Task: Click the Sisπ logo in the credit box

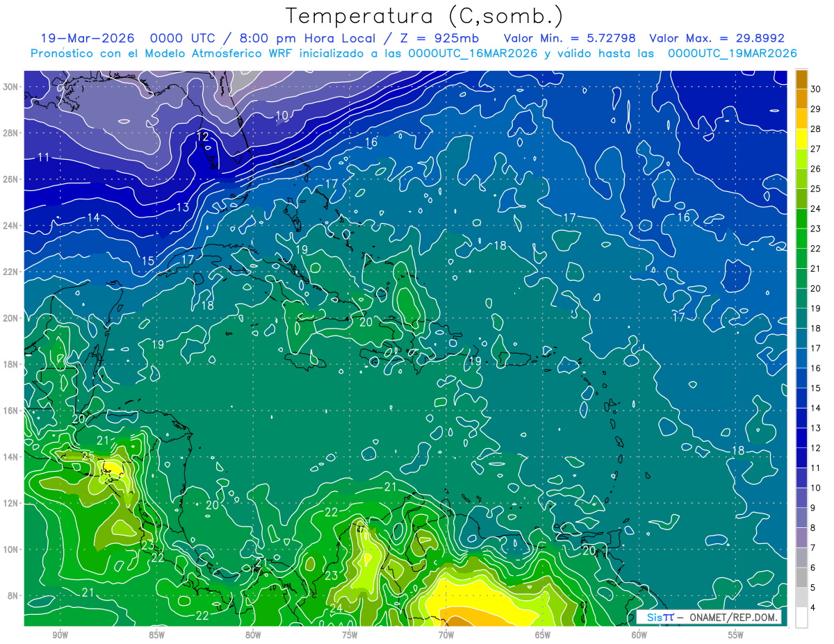Action: coord(660,617)
